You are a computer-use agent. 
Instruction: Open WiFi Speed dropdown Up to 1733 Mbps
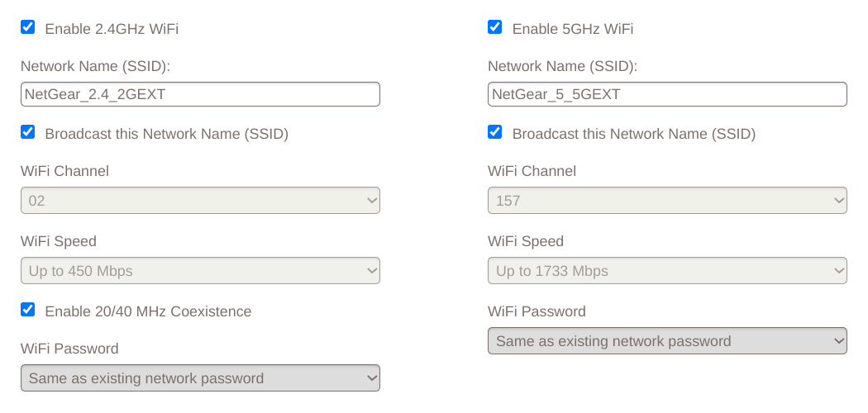click(667, 270)
